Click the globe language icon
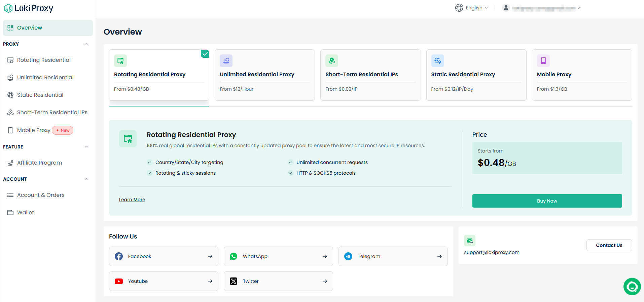Image resolution: width=644 pixels, height=302 pixels. [x=459, y=8]
